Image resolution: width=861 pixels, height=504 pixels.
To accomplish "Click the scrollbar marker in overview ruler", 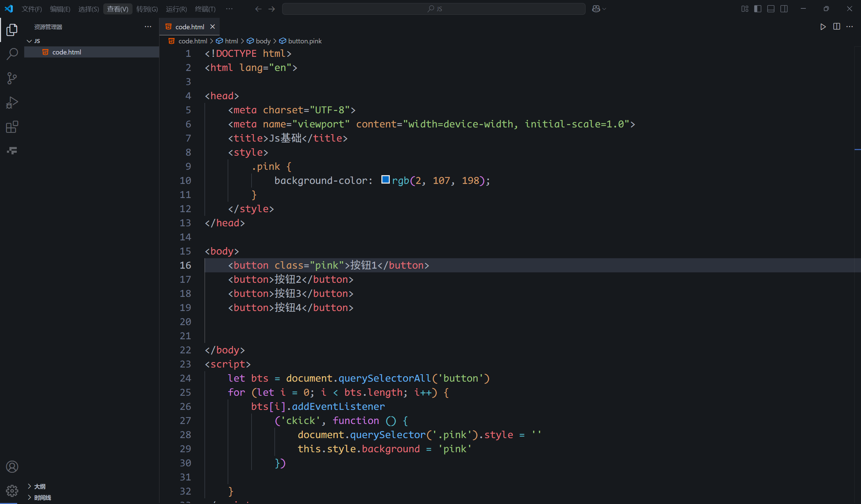I will tap(857, 149).
